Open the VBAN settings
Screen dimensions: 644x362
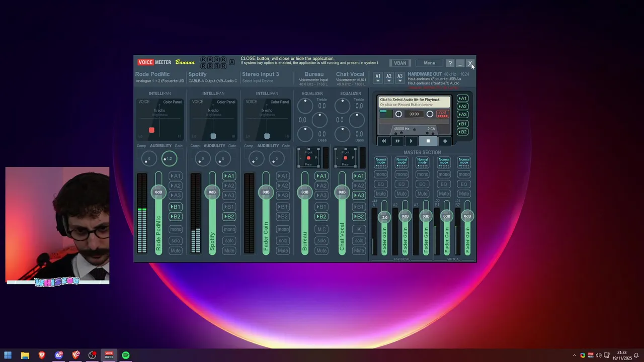(400, 63)
